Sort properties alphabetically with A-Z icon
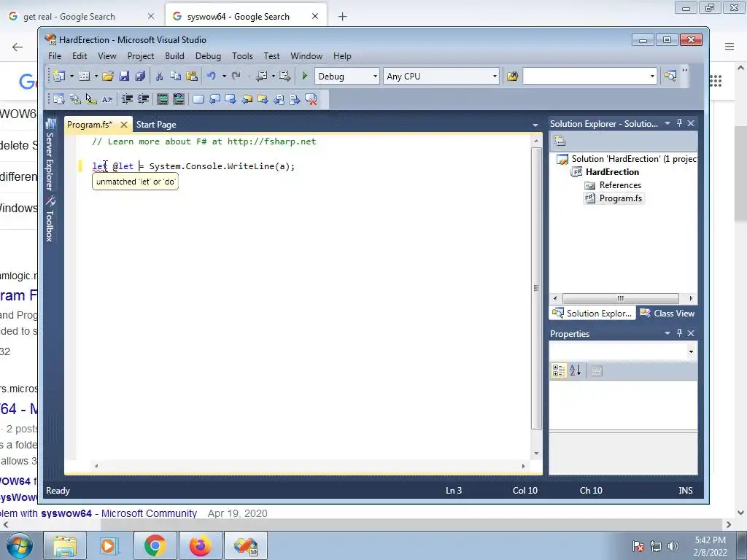The image size is (747, 560). pyautogui.click(x=576, y=370)
